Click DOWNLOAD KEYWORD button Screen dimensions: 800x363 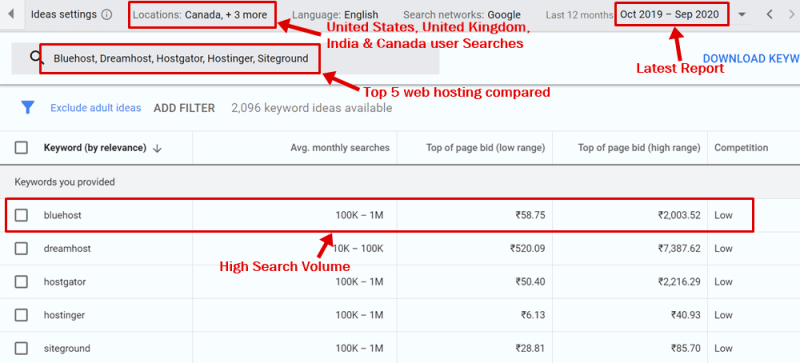751,58
